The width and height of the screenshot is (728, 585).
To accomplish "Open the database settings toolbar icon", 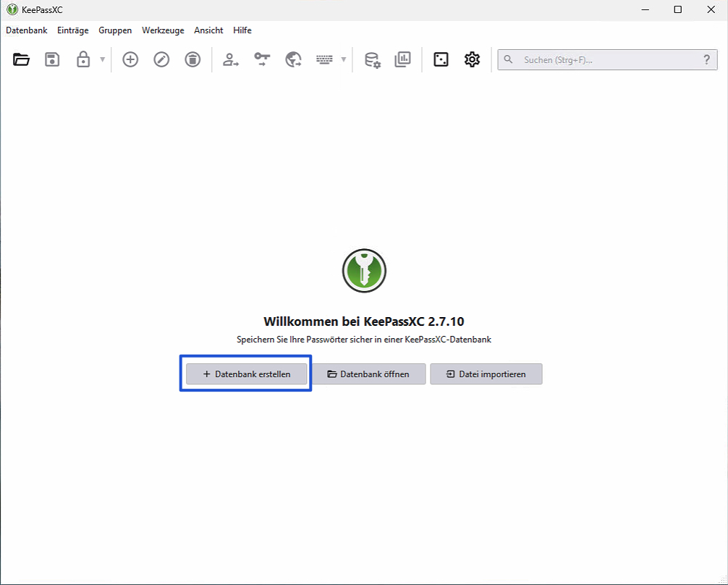I will point(372,59).
